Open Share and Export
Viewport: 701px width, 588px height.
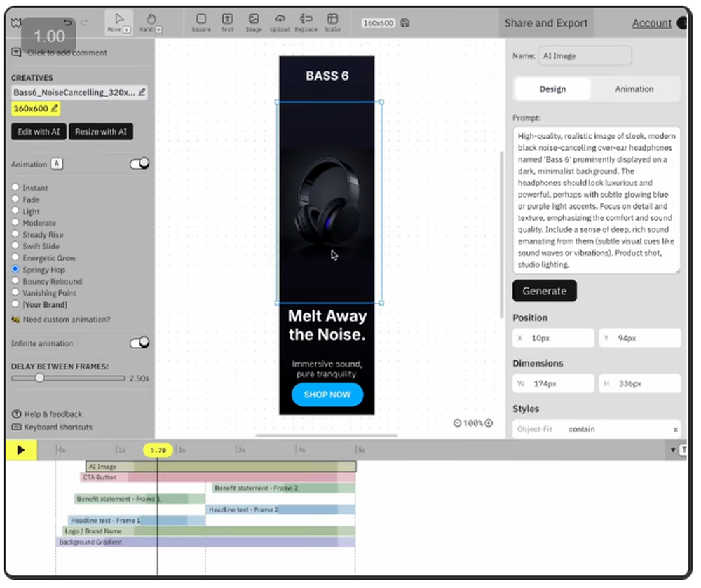click(546, 22)
